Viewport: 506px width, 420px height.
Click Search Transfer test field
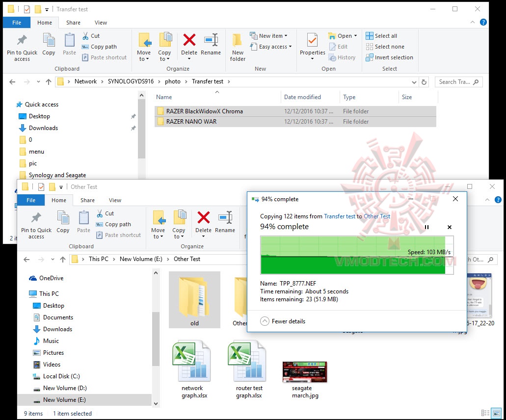[x=458, y=82]
